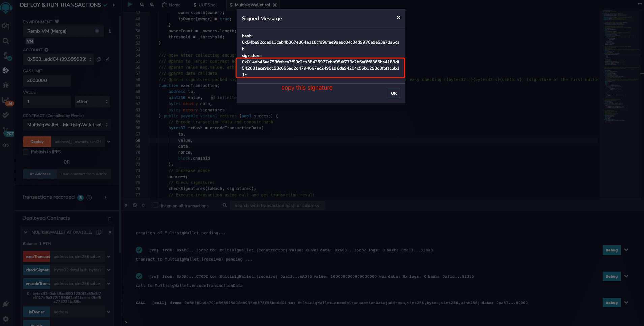
Task: Open the Ether unit dropdown
Action: click(x=92, y=101)
